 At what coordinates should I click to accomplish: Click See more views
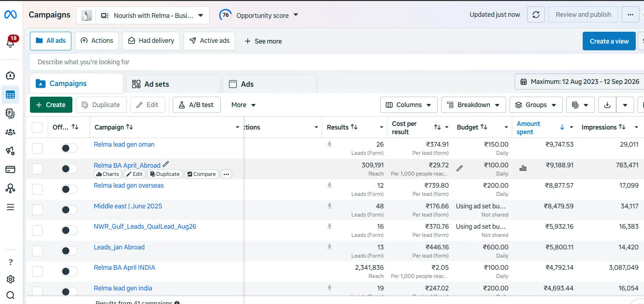[263, 41]
